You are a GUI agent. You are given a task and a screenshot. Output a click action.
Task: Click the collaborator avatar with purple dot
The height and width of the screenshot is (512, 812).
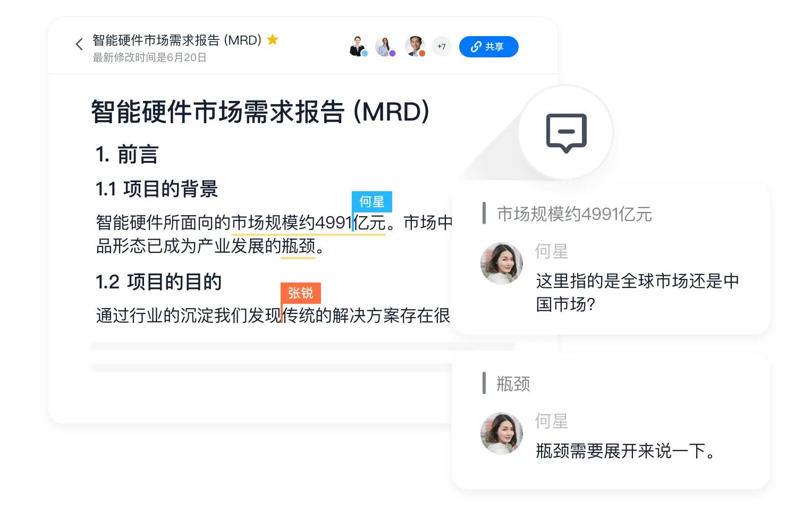[385, 46]
